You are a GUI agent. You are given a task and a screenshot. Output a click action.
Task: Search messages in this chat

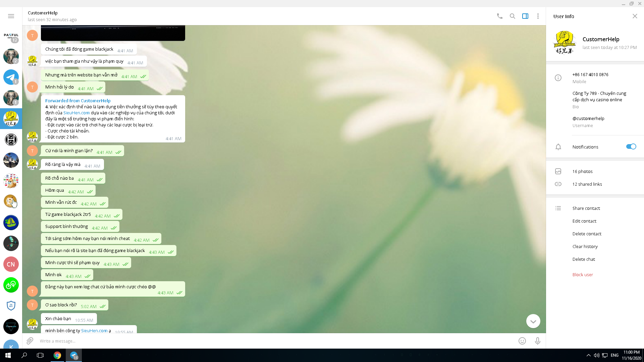[x=512, y=16]
